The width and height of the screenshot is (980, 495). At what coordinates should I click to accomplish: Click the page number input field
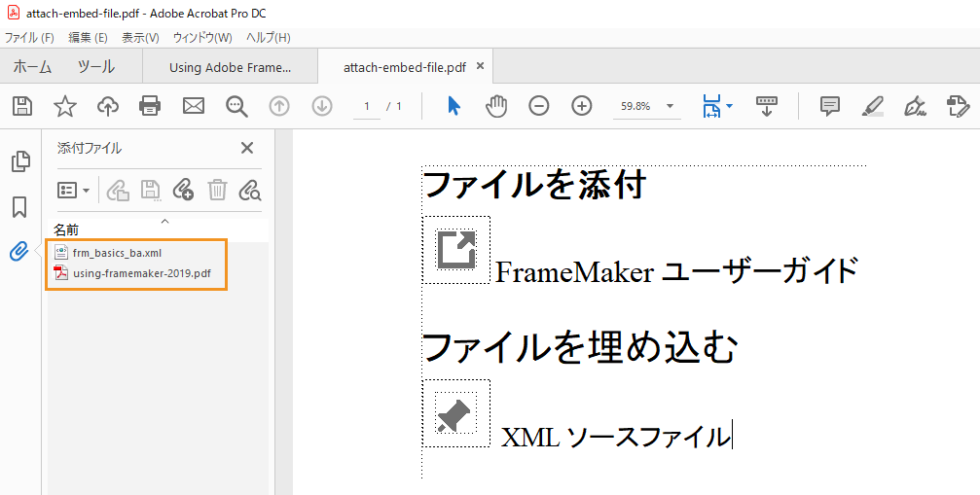(x=367, y=107)
